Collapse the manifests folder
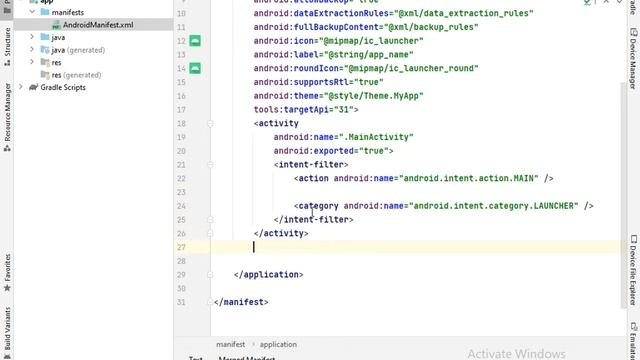640x360 pixels. tap(32, 12)
